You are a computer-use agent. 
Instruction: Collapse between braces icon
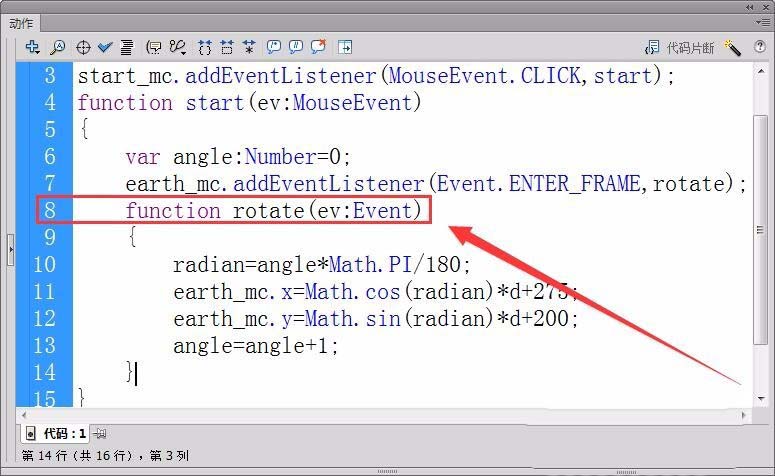coord(205,47)
